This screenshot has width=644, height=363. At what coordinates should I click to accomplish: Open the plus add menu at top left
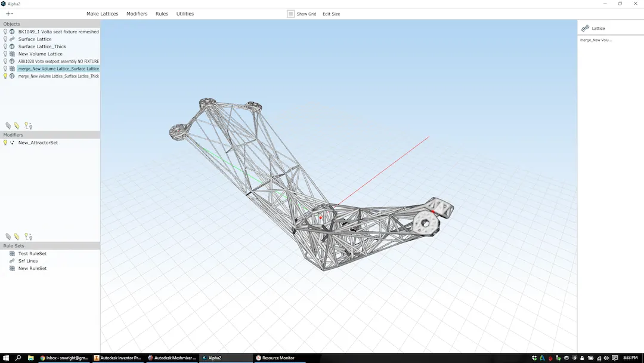tap(9, 14)
